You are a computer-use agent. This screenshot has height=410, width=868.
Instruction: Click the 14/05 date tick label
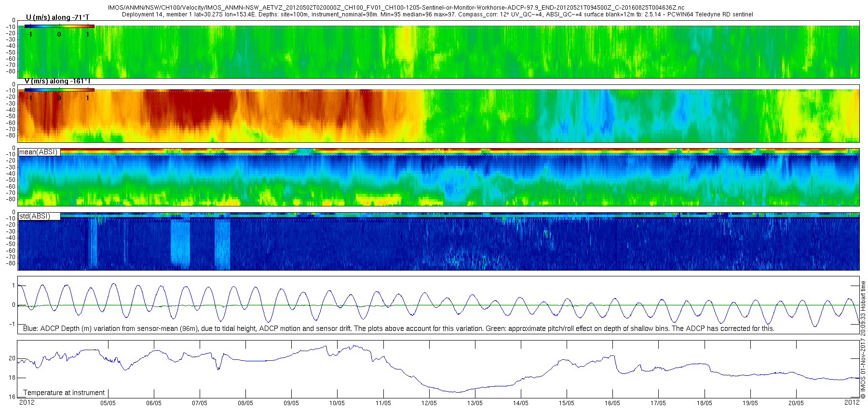tap(521, 403)
